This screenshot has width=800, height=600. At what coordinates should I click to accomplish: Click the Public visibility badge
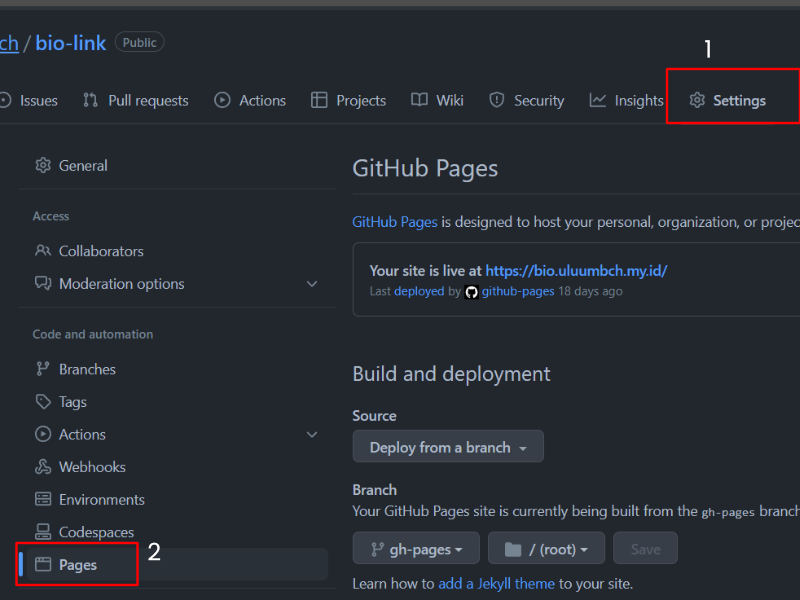[139, 42]
